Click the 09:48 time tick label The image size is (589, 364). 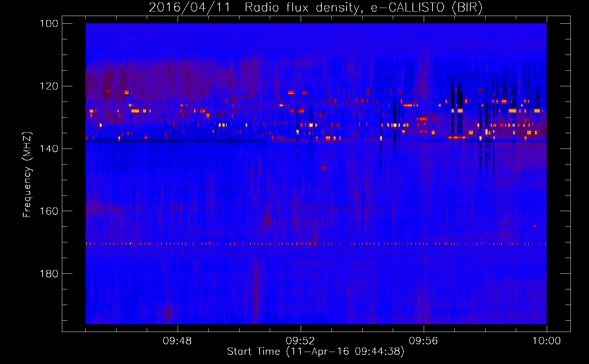pos(177,341)
